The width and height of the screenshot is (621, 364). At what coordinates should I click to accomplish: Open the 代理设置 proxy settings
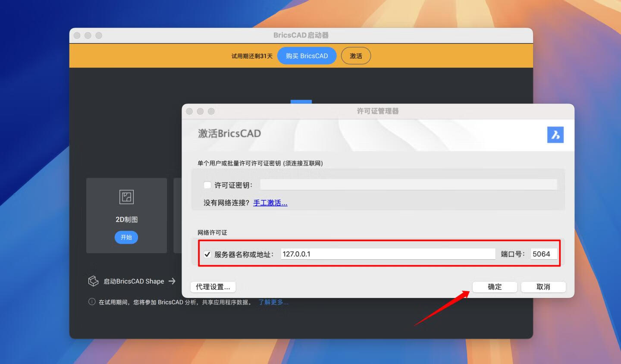[x=213, y=287]
